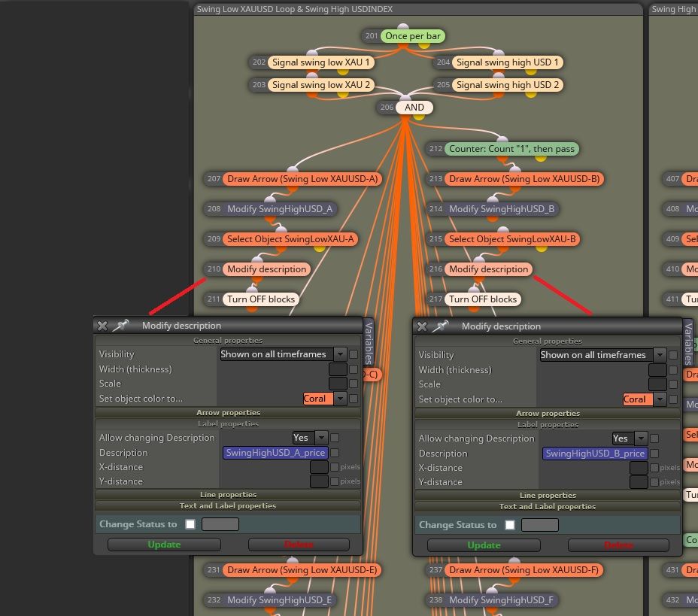This screenshot has height=616, width=698.
Task: Pin the left Modify description dialog
Action: point(120,326)
